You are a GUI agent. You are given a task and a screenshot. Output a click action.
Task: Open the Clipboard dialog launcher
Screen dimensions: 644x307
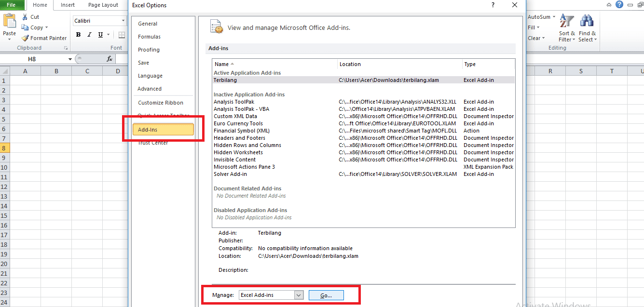pyautogui.click(x=66, y=48)
